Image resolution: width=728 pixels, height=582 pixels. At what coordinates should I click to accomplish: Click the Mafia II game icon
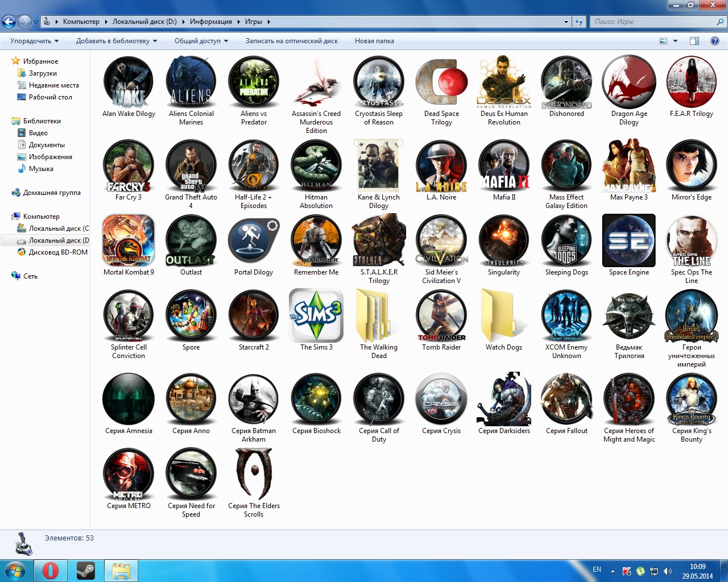click(504, 165)
